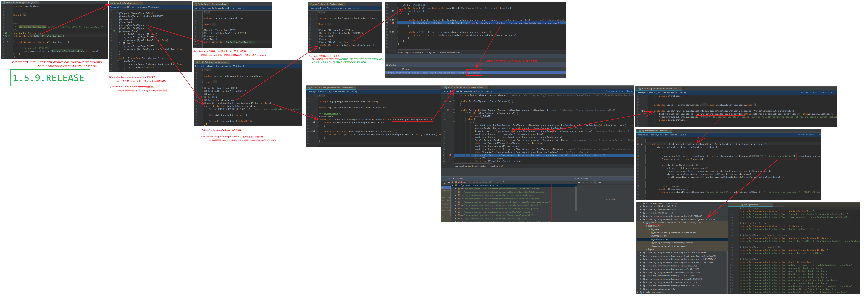Add a new watch in AutoConfigurationPackages Watches panel
This screenshot has height=298, width=868.
coord(387,69)
